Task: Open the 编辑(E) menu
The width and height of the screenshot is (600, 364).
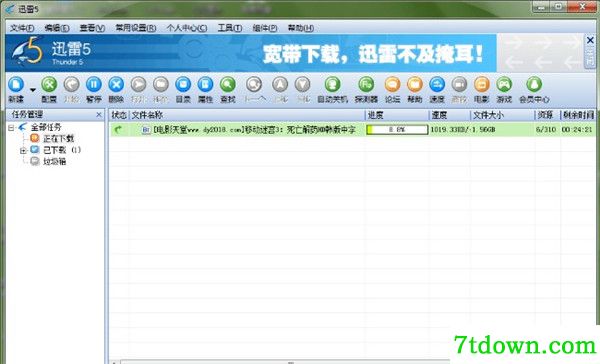Action: point(57,28)
